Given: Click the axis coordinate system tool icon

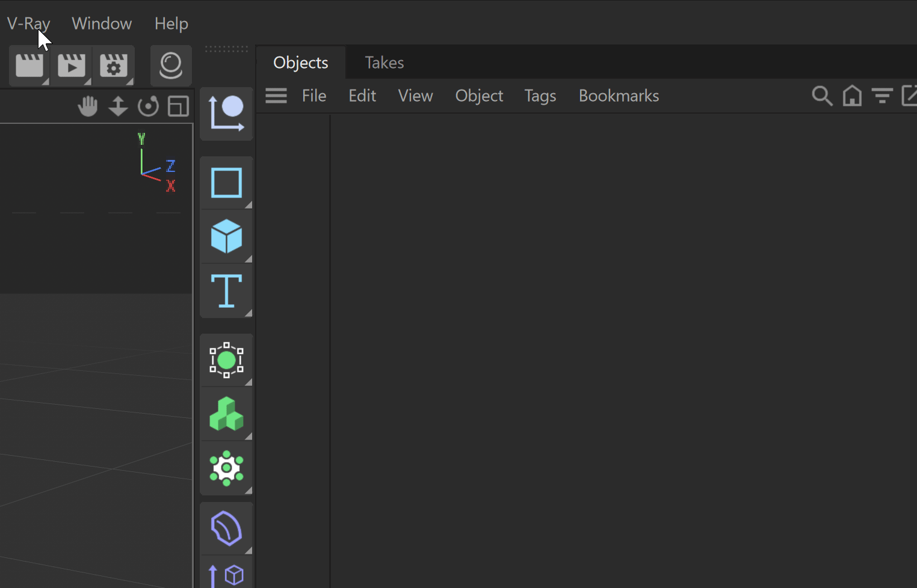Looking at the screenshot, I should point(226,114).
